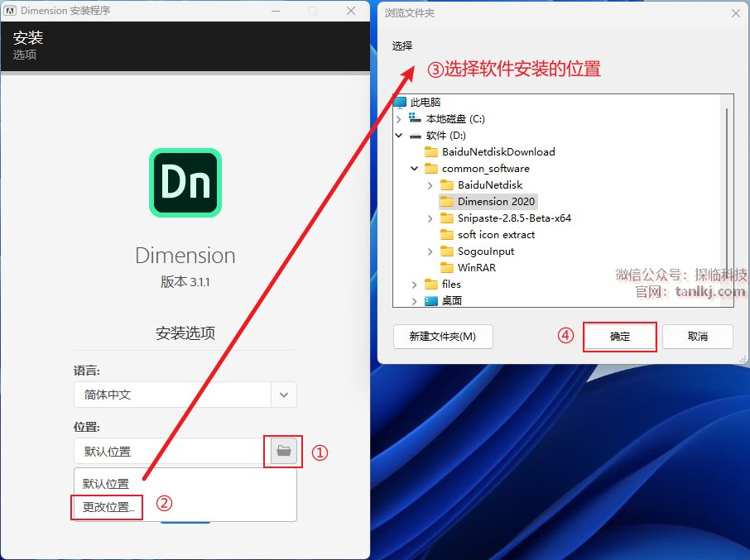Click 确定 to confirm the folder
750x560 pixels.
tap(620, 337)
